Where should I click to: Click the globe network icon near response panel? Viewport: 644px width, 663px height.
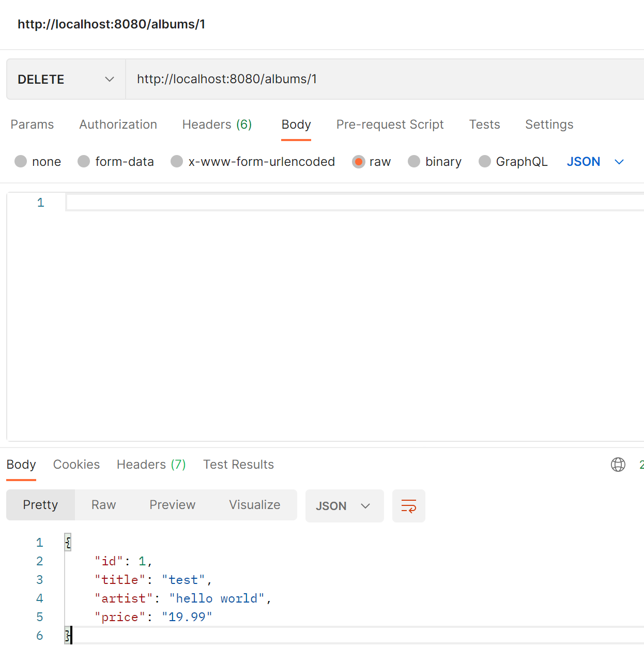click(x=618, y=465)
